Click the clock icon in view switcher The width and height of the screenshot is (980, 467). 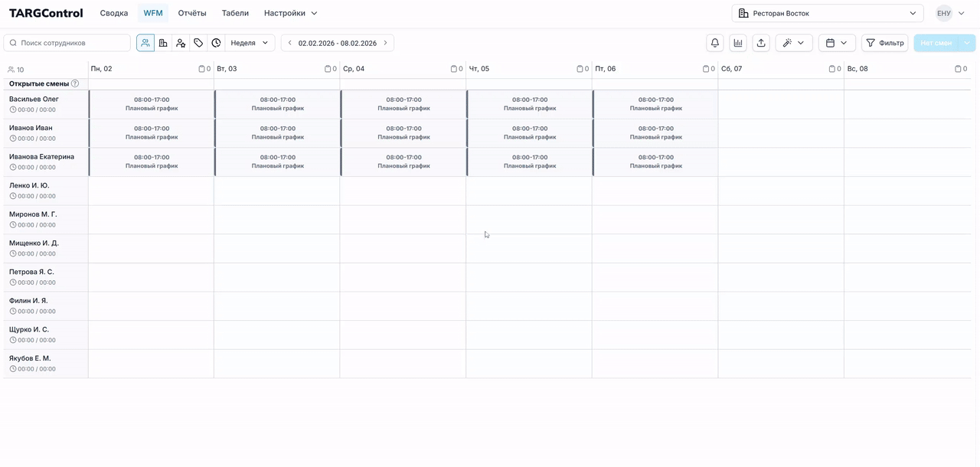(x=216, y=43)
